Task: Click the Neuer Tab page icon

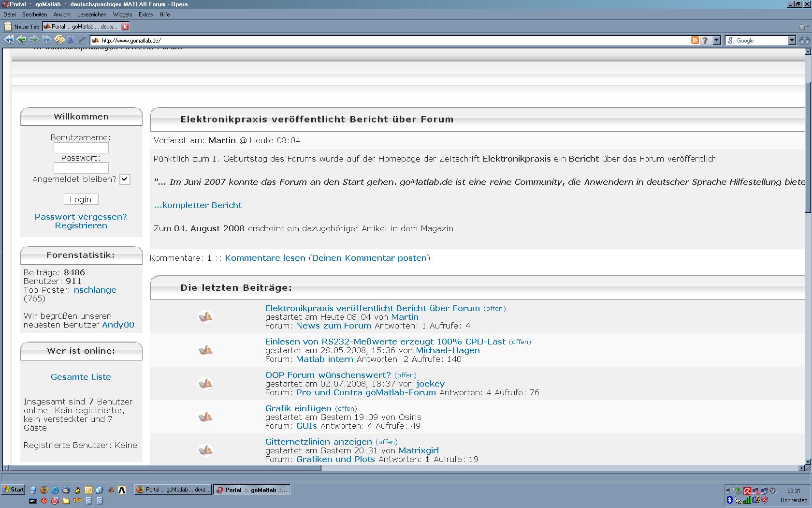Action: coord(8,27)
